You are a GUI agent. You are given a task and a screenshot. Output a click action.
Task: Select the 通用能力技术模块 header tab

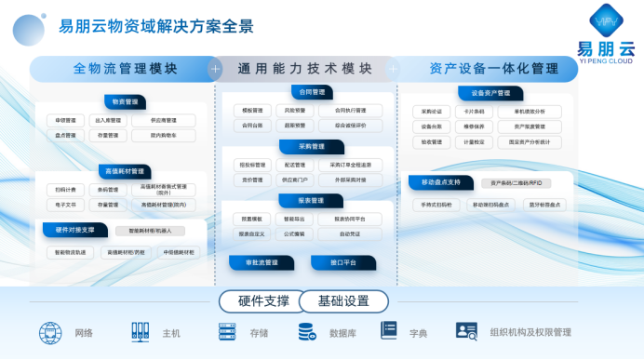point(304,69)
